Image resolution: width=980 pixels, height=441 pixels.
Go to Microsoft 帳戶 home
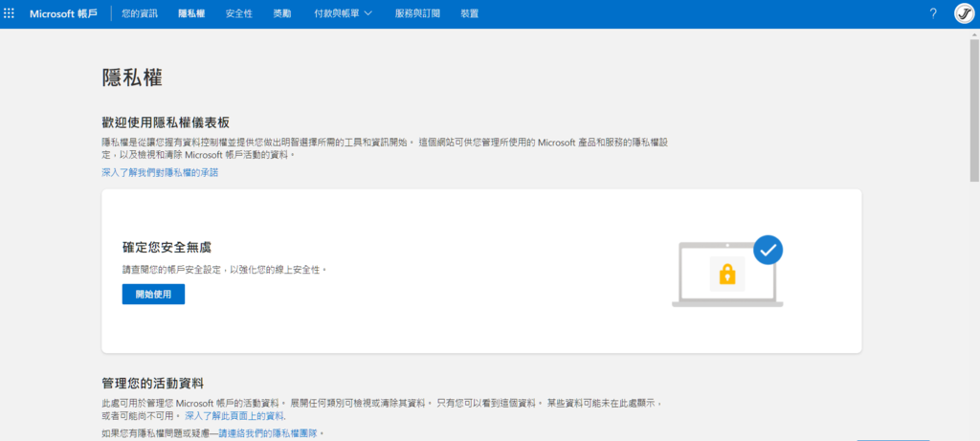point(64,13)
